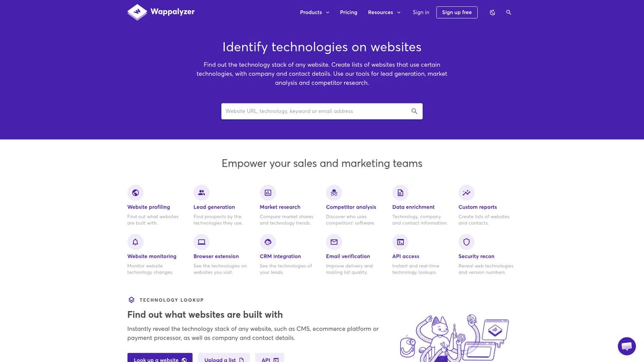
Task: Focus the Website URL search field
Action: [321, 111]
